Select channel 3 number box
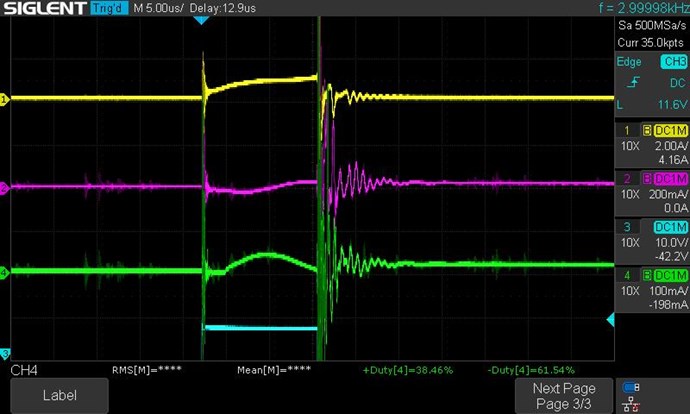The height and width of the screenshot is (414, 690). (x=627, y=227)
